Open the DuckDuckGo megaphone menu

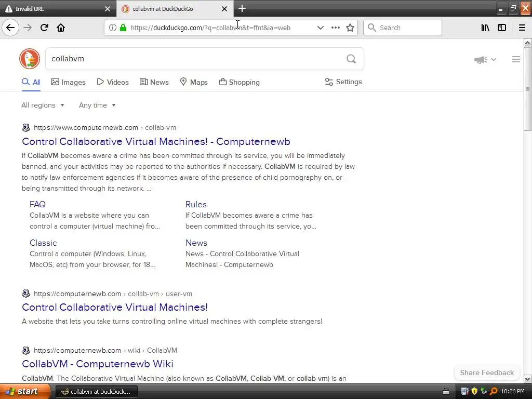click(485, 60)
